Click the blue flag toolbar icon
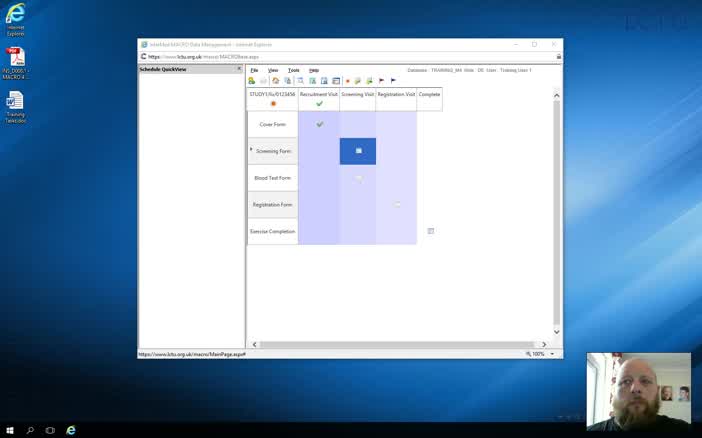 point(393,81)
